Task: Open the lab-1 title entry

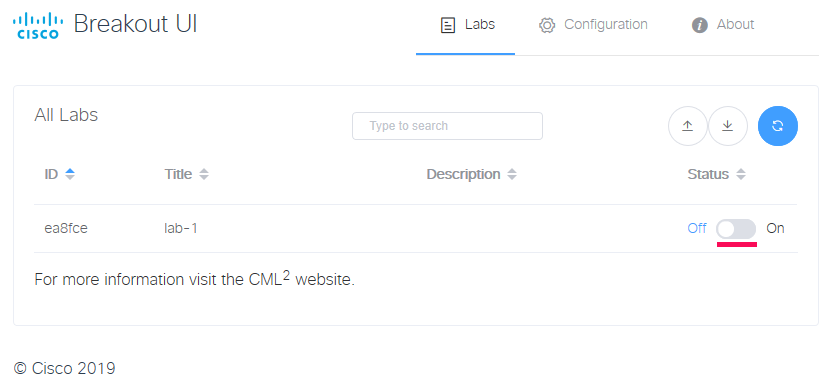Action: pos(181,229)
